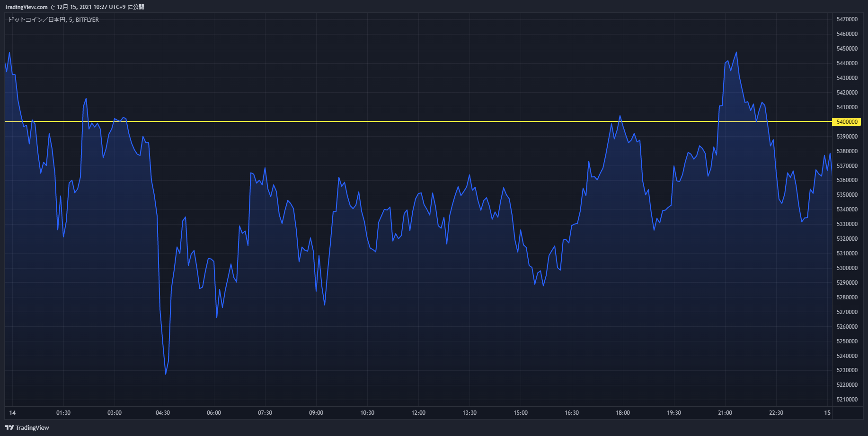
Task: Click time axis label 18:00
Action: (x=623, y=413)
